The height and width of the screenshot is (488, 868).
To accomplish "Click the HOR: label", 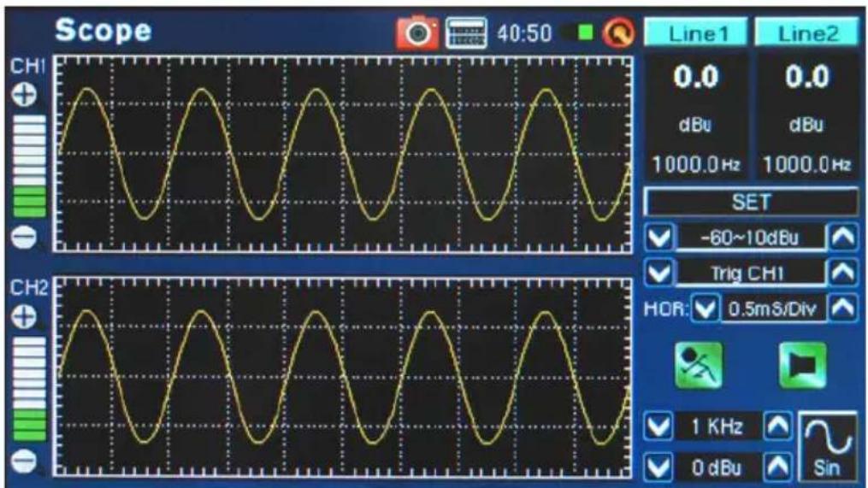I will [666, 309].
